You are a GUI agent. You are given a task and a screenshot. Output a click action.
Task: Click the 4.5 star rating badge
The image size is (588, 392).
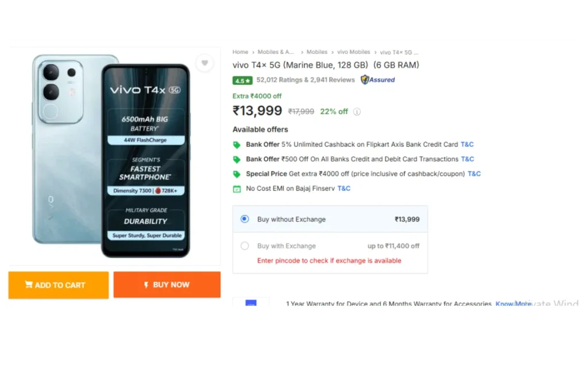point(242,80)
